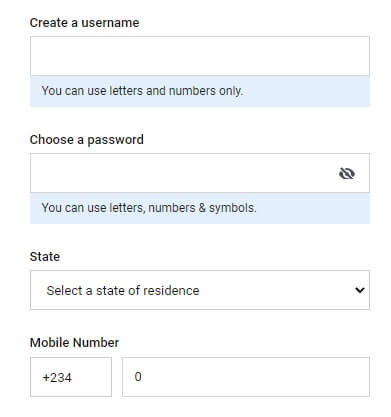
Task: Click the letters, numbers & symbols hint
Action: click(x=149, y=208)
